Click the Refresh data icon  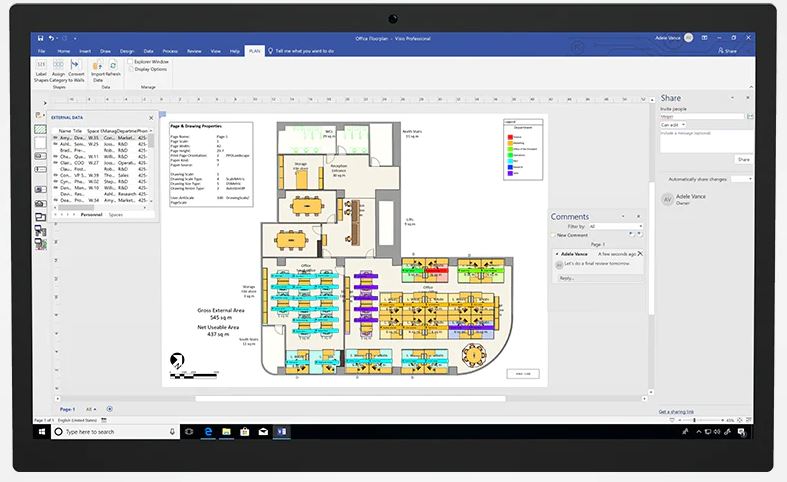click(111, 66)
